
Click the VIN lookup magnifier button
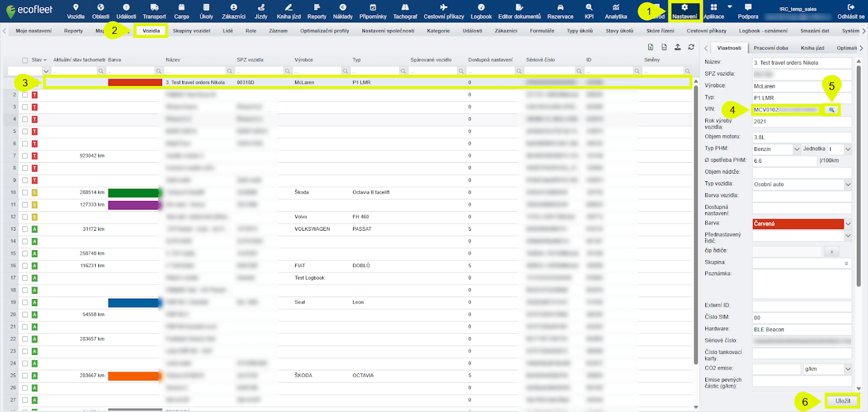tap(831, 110)
